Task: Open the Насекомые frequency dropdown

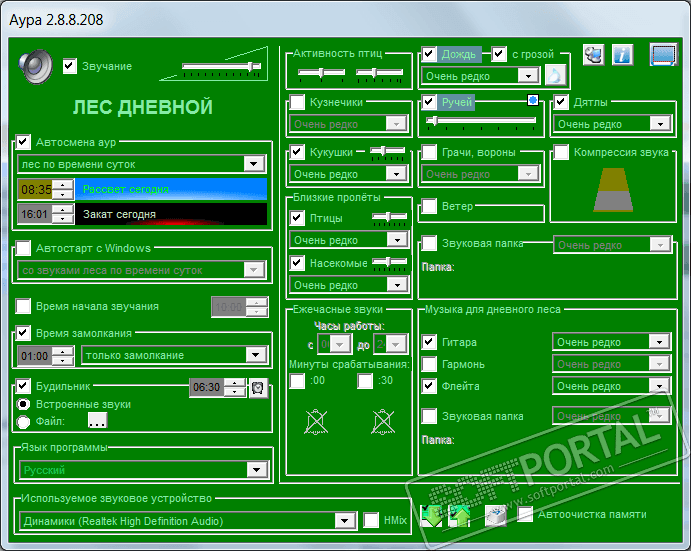Action: point(349,285)
